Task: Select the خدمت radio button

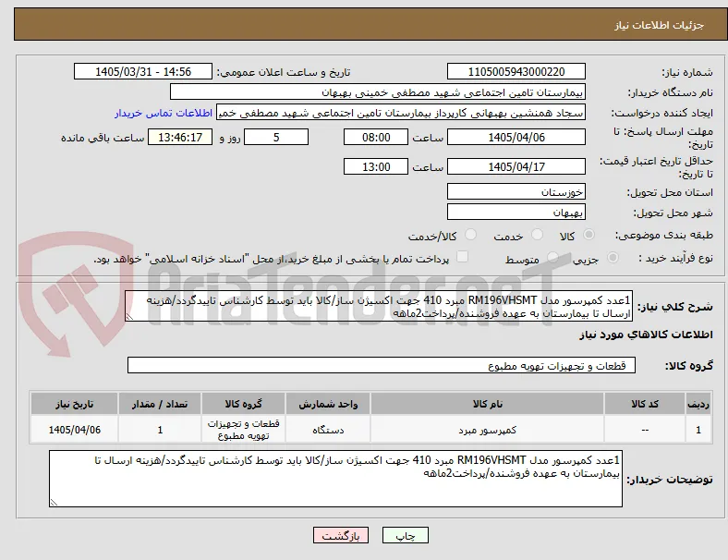Action: pos(537,235)
